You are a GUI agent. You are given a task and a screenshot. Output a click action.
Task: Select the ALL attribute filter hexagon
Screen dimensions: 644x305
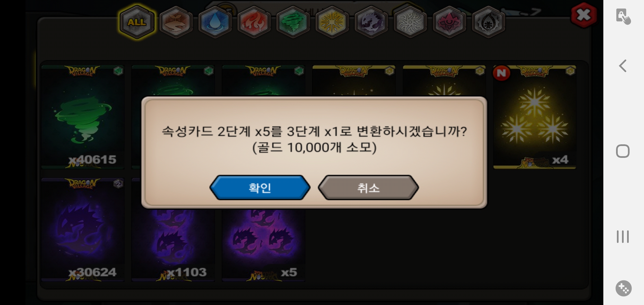tap(137, 22)
